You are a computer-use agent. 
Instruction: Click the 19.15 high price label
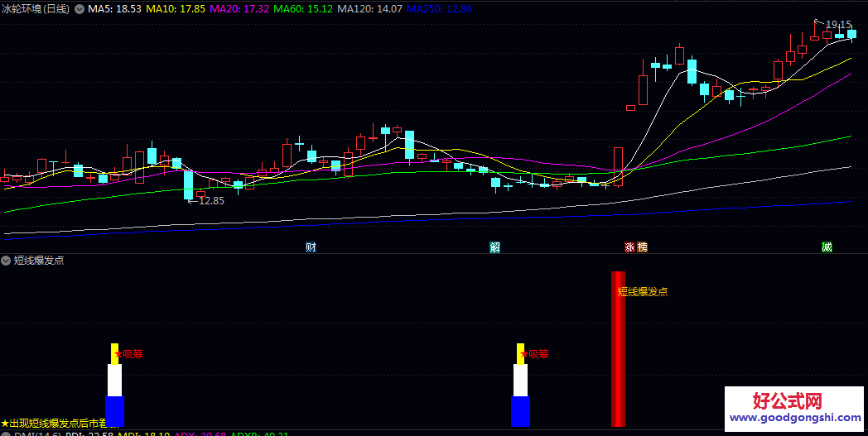838,24
